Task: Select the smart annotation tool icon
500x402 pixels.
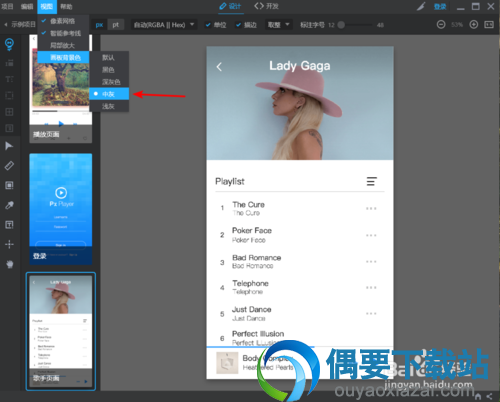Action: (9, 44)
